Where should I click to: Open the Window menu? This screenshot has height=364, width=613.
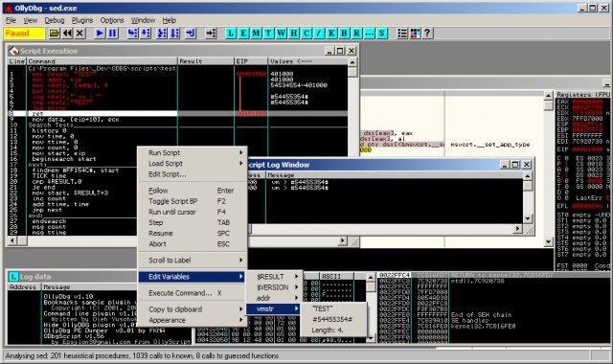coord(143,20)
